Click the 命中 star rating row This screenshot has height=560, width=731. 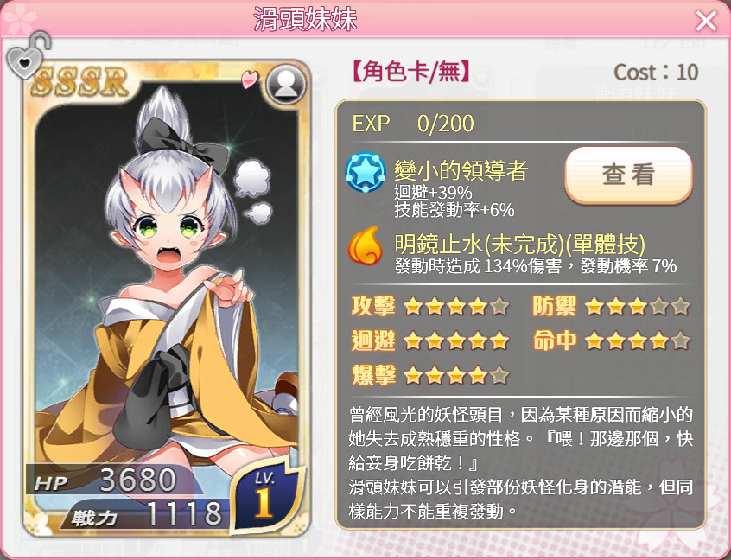click(611, 340)
